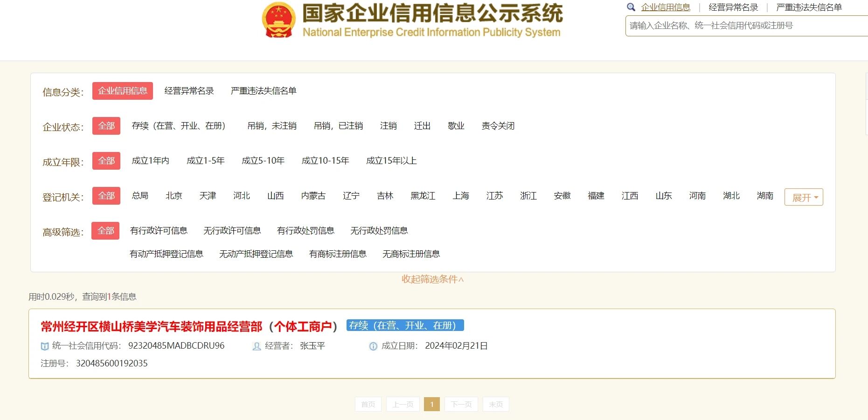Image resolution: width=868 pixels, height=420 pixels.
Task: Filter by 注销 status
Action: 389,126
